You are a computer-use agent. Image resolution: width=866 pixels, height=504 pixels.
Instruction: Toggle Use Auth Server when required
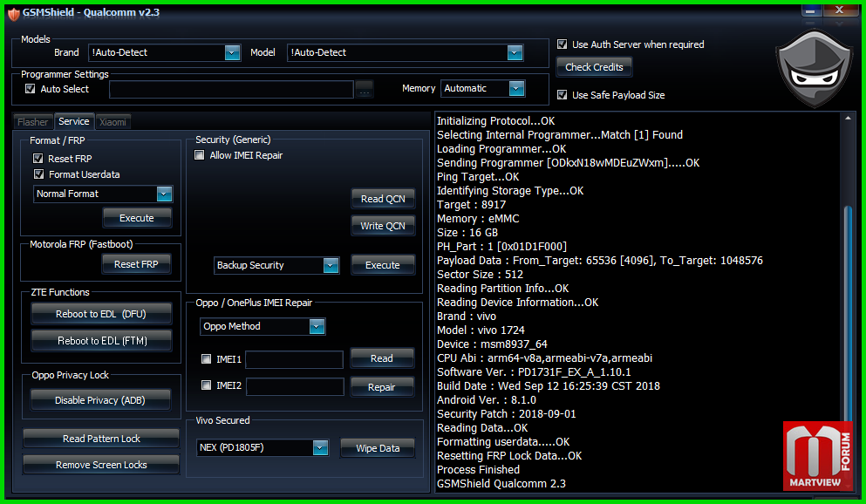coord(563,44)
